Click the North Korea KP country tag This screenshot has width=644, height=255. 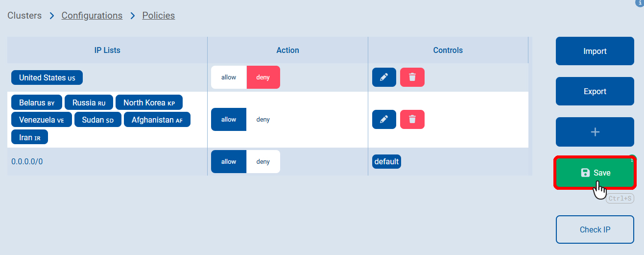[149, 103]
